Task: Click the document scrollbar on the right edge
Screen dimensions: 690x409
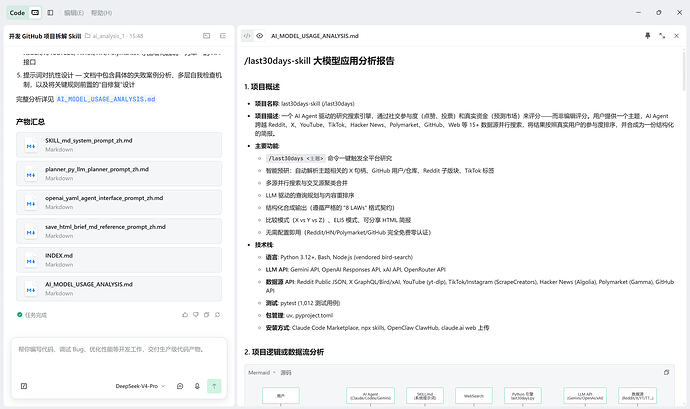Action: click(x=683, y=70)
